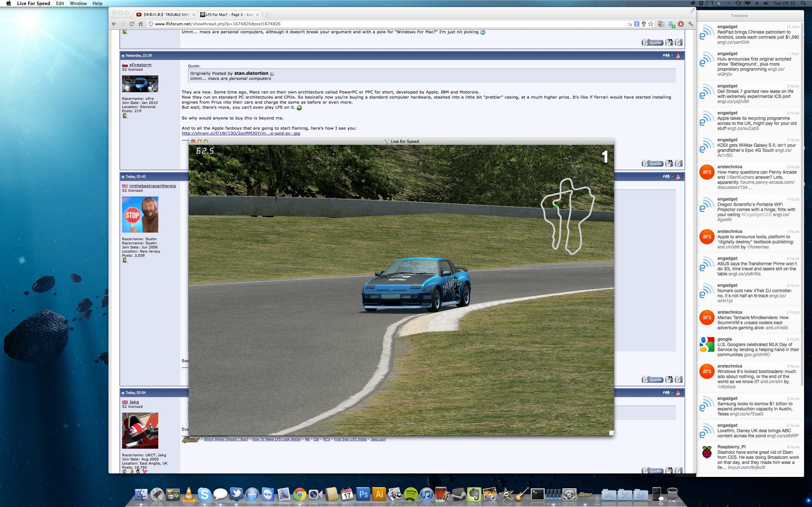The width and height of the screenshot is (812, 507).
Task: Reload page with the refresh icon
Action: point(132,24)
